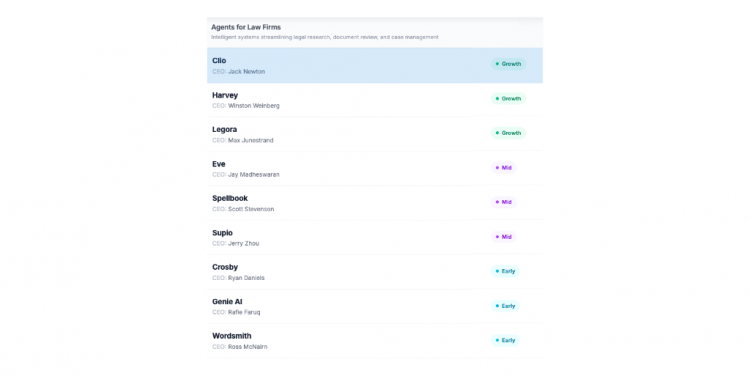Click the Mid badge beside Eve
This screenshot has width=750, height=376.
[x=504, y=168]
